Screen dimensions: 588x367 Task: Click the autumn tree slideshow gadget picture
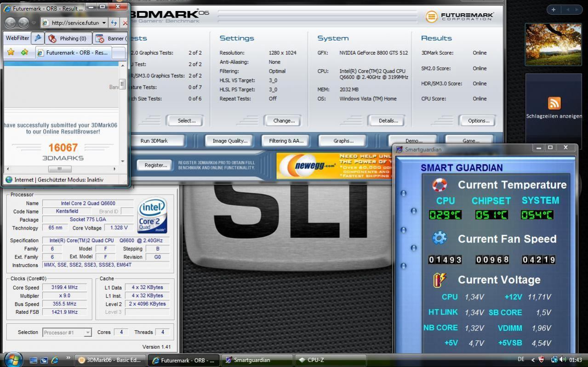[x=553, y=45]
